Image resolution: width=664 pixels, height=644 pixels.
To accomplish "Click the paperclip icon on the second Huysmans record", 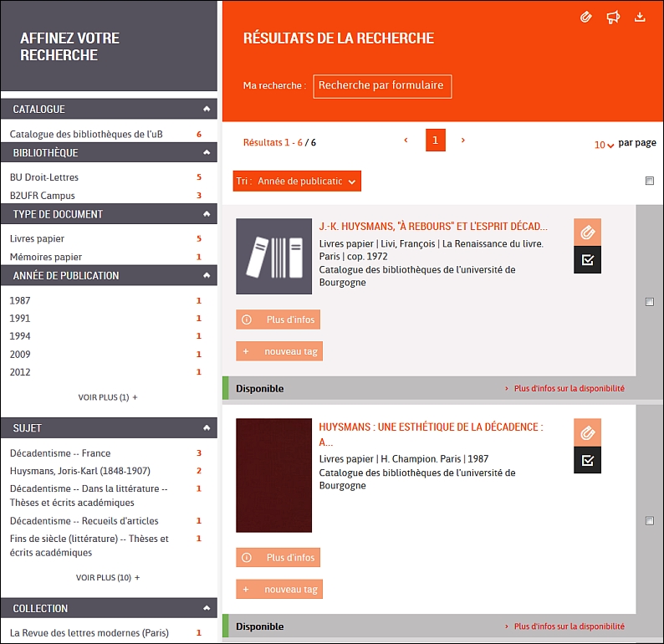I will (587, 432).
